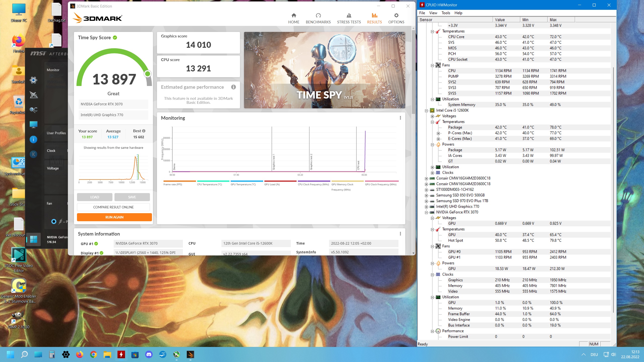The width and height of the screenshot is (644, 362).
Task: Open the Tools menu in HWMonitor
Action: click(x=446, y=13)
